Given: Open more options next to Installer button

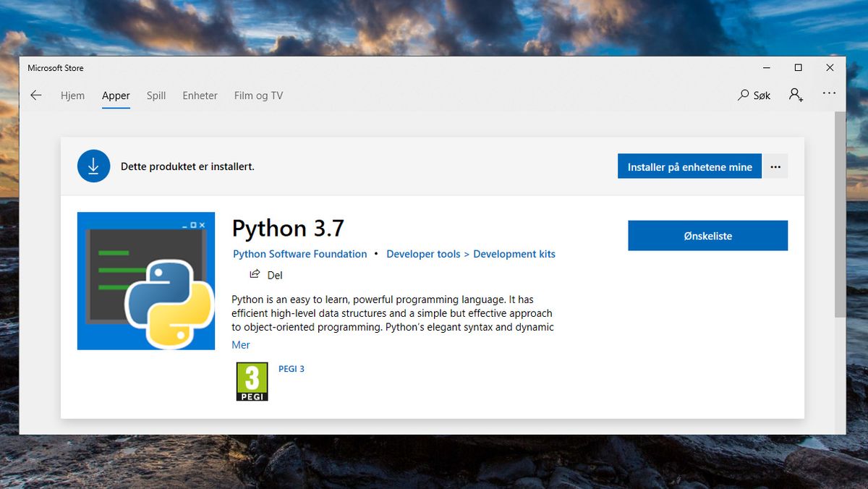Looking at the screenshot, I should click(775, 166).
